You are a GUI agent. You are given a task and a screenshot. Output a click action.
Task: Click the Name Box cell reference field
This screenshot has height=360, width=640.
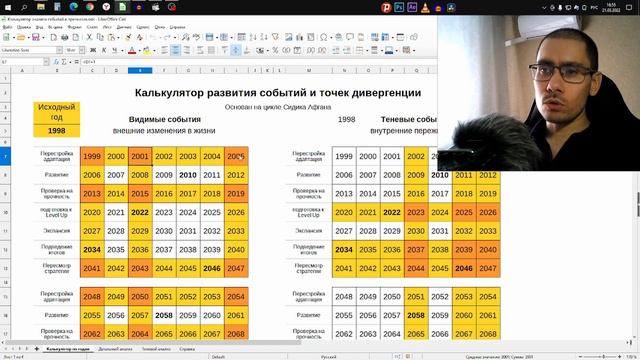point(22,62)
